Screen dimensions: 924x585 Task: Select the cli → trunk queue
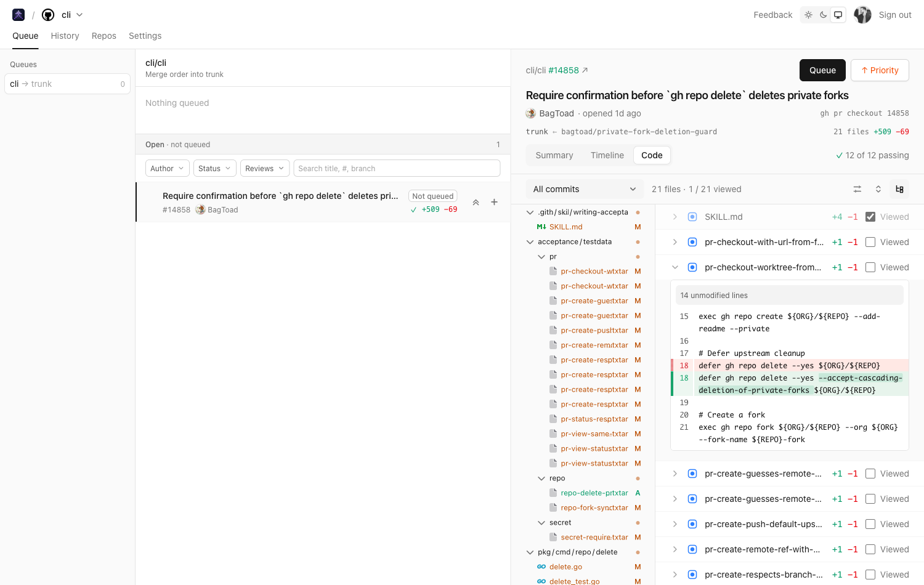coord(68,84)
